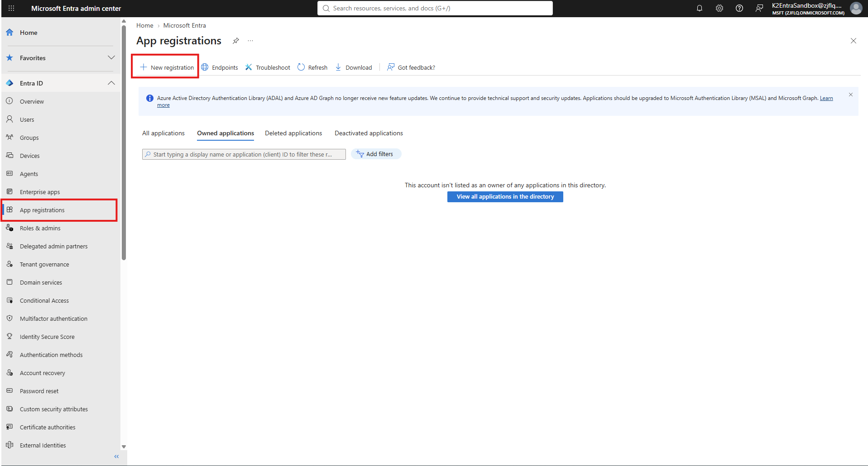The height and width of the screenshot is (466, 868).
Task: Click the Multifactor authentication shield icon
Action: pyautogui.click(x=10, y=318)
